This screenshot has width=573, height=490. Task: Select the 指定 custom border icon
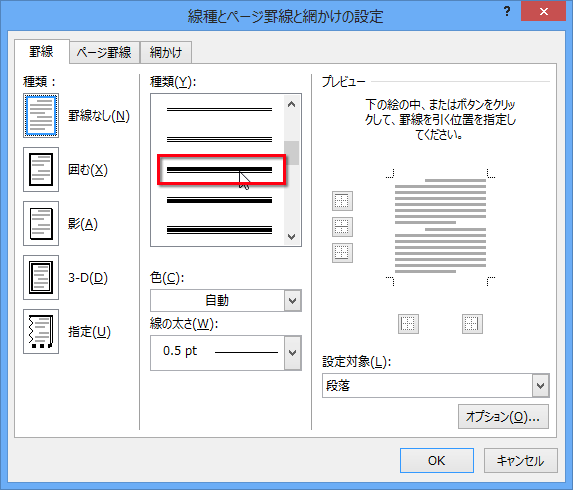pos(41,332)
